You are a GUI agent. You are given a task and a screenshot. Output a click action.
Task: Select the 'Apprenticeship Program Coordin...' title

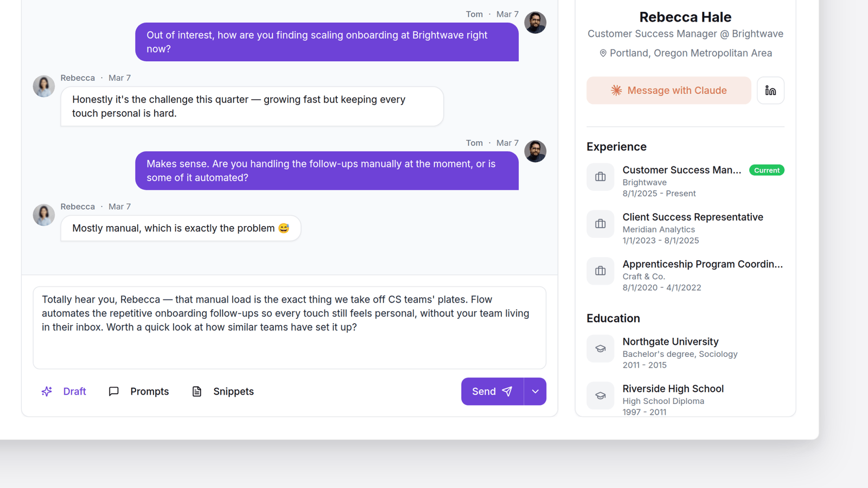click(703, 264)
